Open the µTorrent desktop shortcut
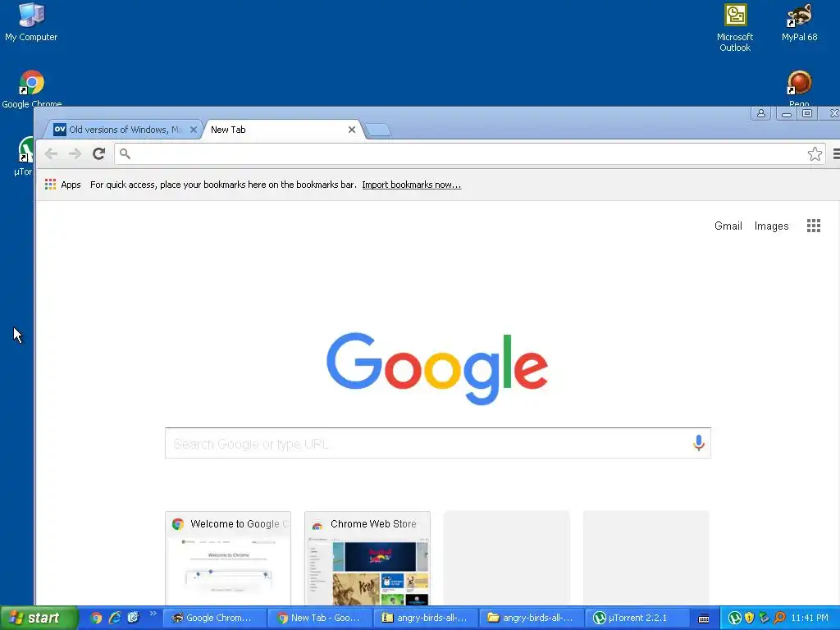 click(24, 155)
